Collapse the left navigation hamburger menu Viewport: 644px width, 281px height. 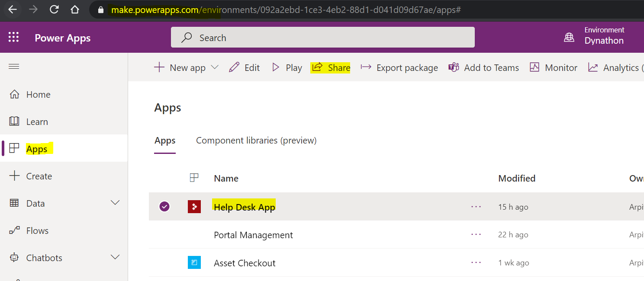(14, 67)
